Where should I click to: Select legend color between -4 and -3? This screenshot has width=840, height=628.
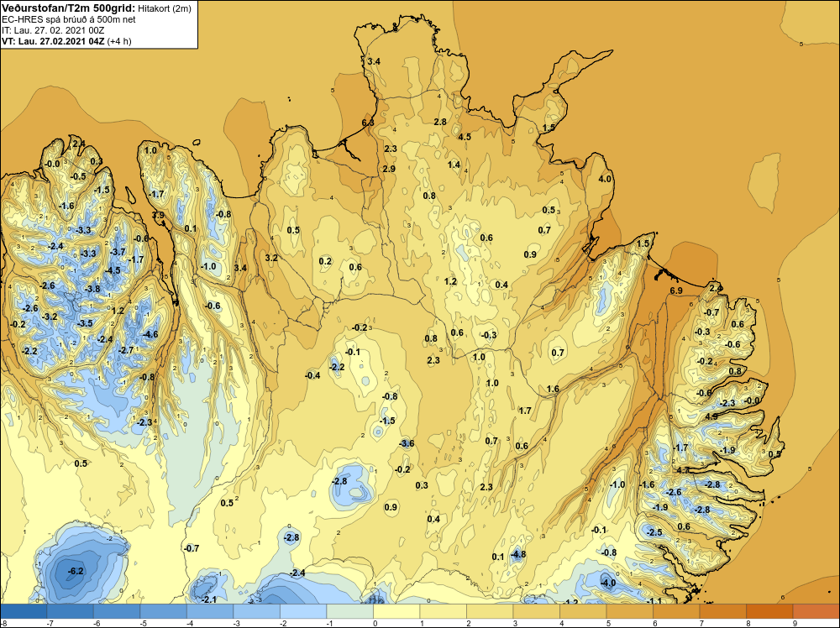tap(210, 611)
